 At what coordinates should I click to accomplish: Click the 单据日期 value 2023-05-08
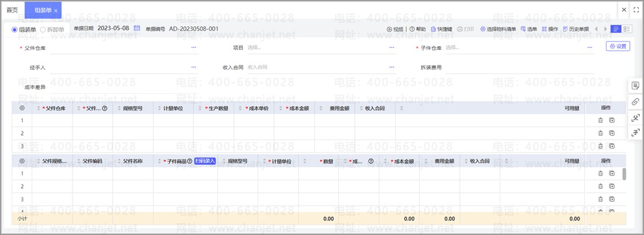113,29
